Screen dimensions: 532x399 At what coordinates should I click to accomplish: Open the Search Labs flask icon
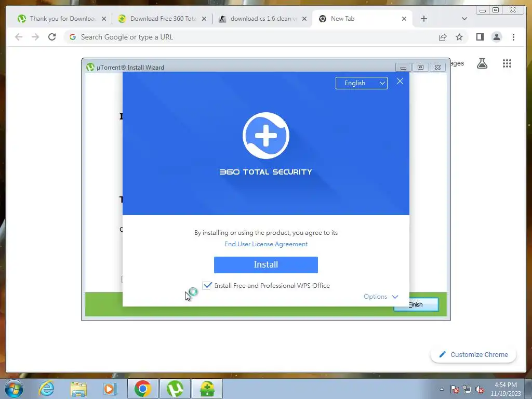point(482,63)
